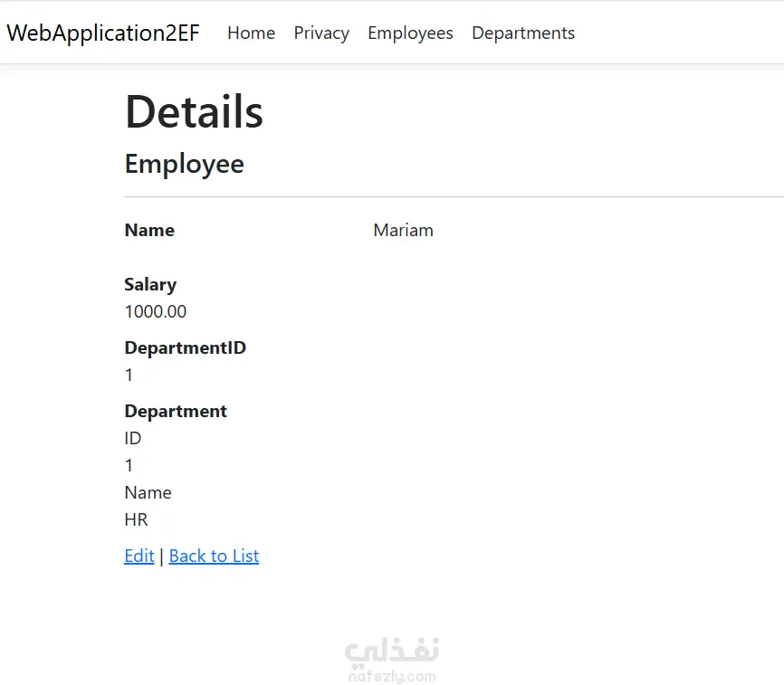The image size is (784, 685).
Task: Click the Details page heading
Action: [x=194, y=112]
